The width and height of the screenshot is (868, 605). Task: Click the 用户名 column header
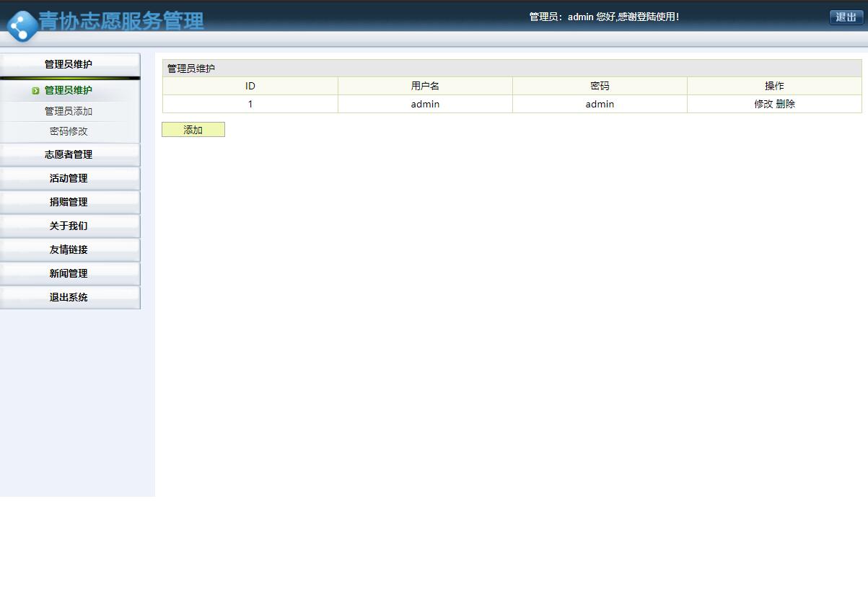click(426, 86)
